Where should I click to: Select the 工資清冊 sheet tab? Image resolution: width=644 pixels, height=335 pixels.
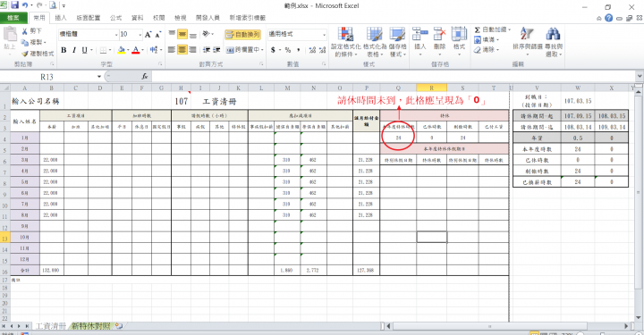[50, 326]
